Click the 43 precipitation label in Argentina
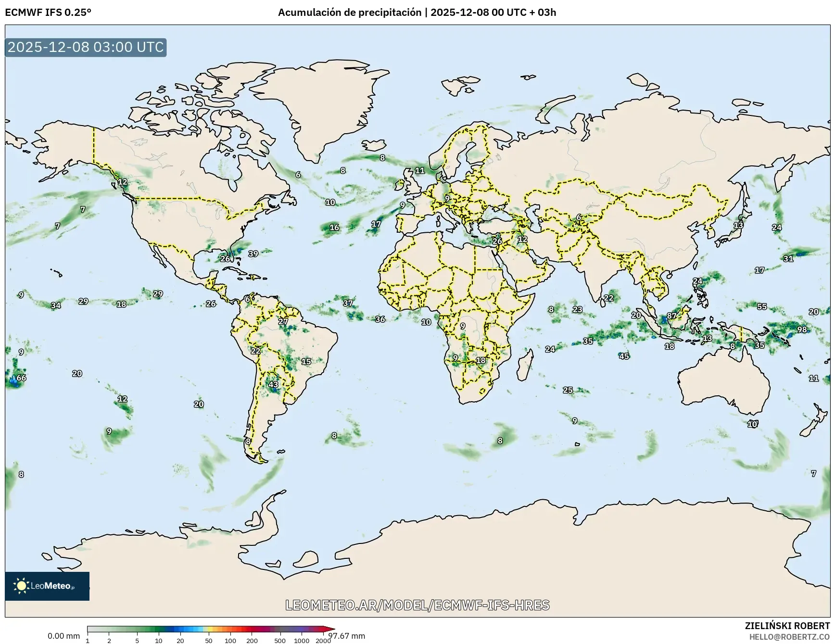835x644 pixels. (272, 384)
